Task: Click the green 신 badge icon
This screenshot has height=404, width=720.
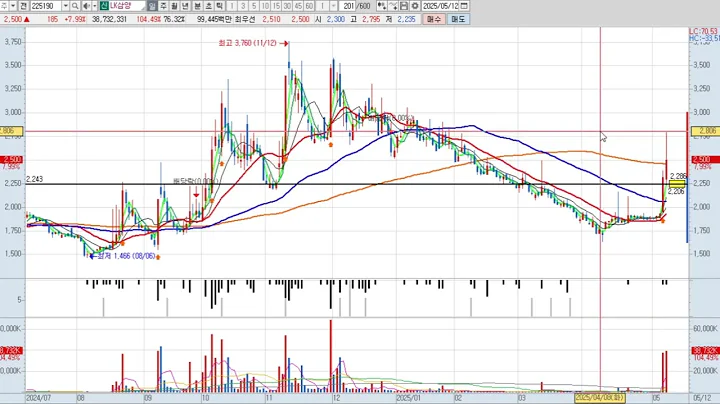Action: [104, 6]
